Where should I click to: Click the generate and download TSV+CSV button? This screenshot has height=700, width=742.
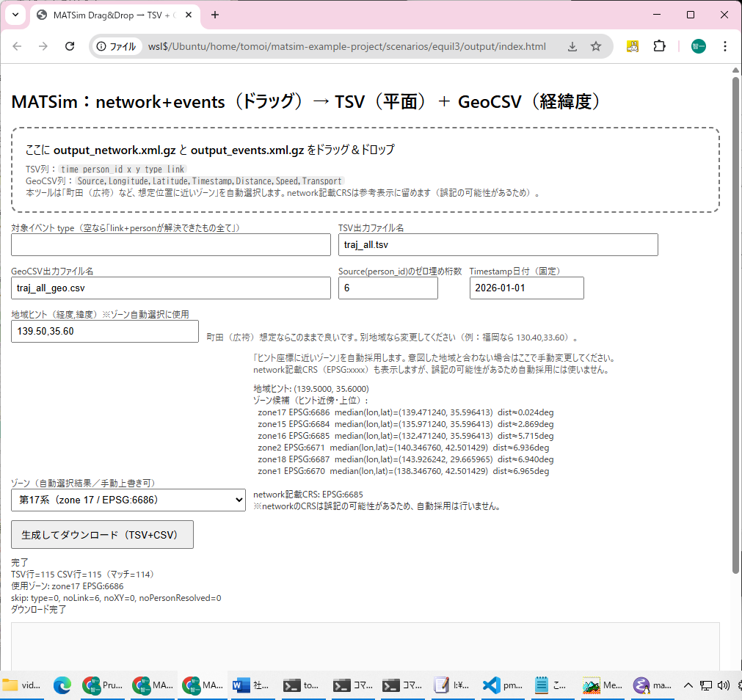102,535
